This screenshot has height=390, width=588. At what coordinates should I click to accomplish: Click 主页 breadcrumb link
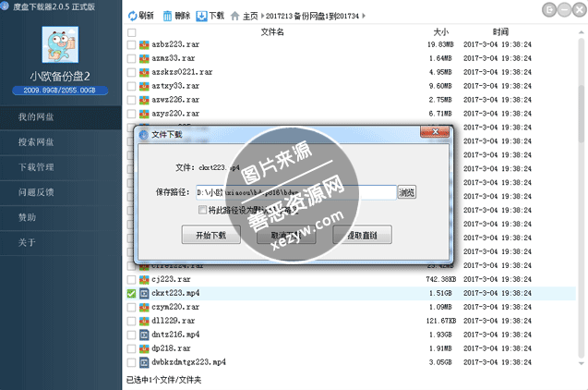[250, 16]
